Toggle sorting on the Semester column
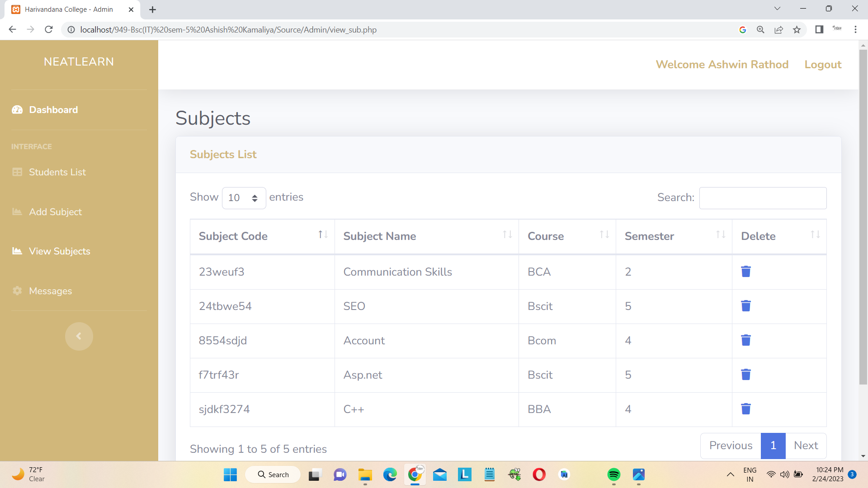This screenshot has width=868, height=488. tap(720, 235)
